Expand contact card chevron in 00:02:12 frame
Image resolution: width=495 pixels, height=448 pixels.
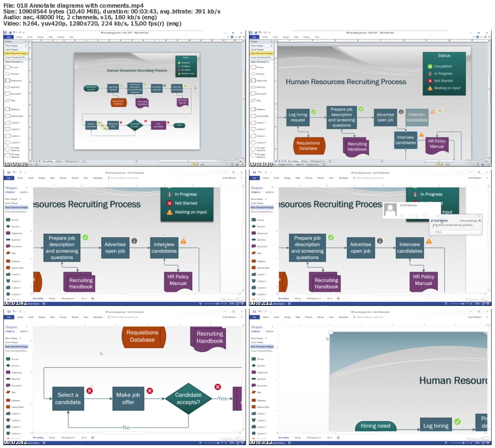(x=437, y=216)
